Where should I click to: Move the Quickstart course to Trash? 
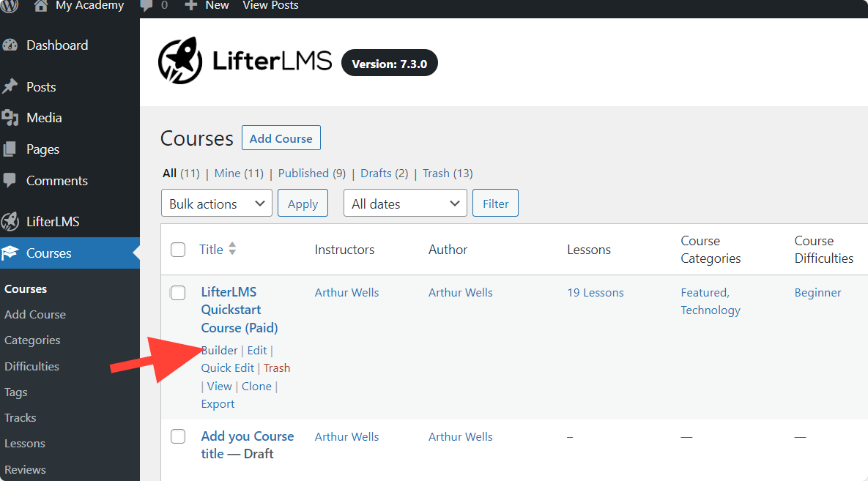point(277,368)
